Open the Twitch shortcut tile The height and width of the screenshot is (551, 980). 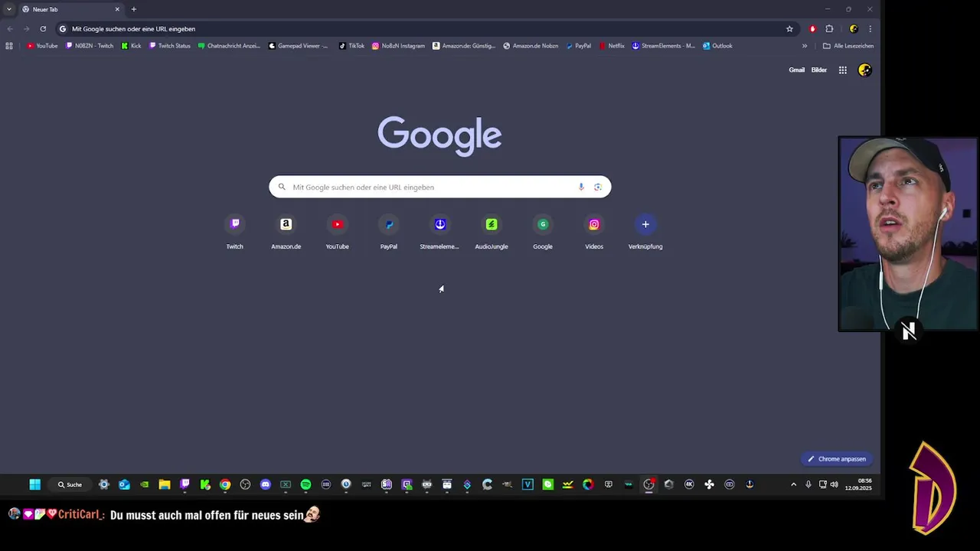234,233
